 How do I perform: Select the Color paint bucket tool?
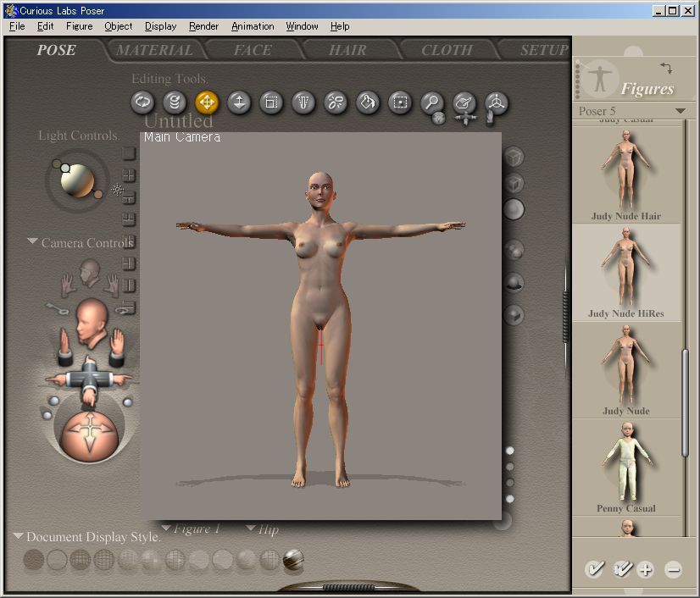tap(368, 102)
